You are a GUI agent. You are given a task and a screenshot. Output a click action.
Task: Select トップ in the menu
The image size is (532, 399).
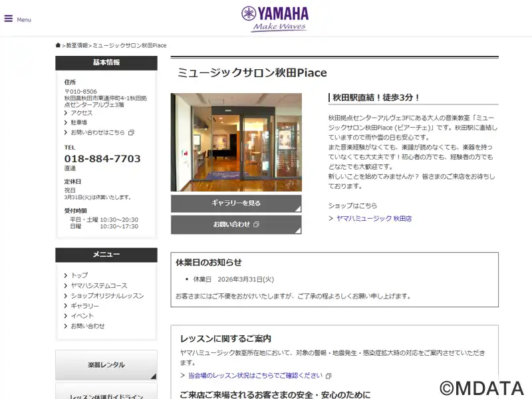click(79, 275)
